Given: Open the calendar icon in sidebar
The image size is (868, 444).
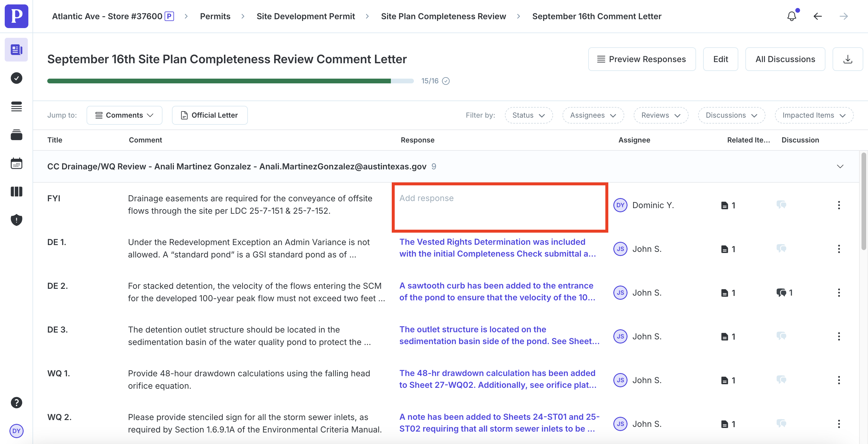Looking at the screenshot, I should 16,163.
